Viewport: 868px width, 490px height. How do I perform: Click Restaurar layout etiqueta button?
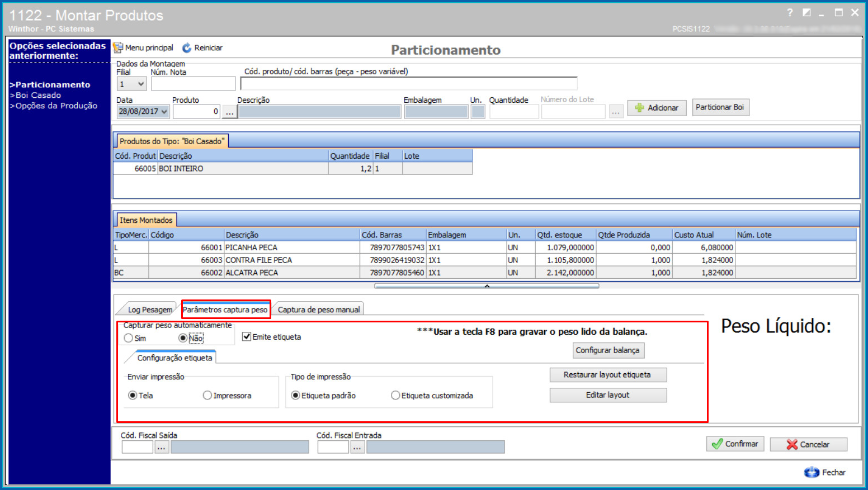click(x=608, y=375)
